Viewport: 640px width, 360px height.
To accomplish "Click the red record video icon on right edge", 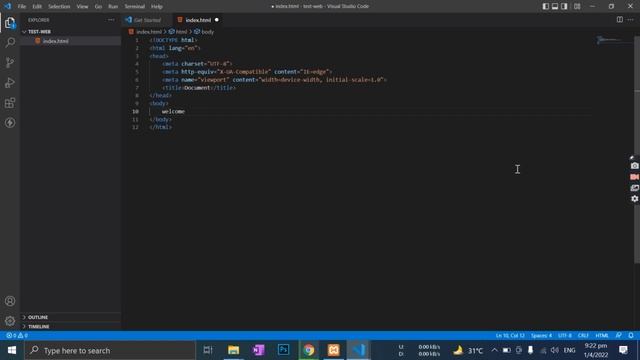I will click(634, 177).
